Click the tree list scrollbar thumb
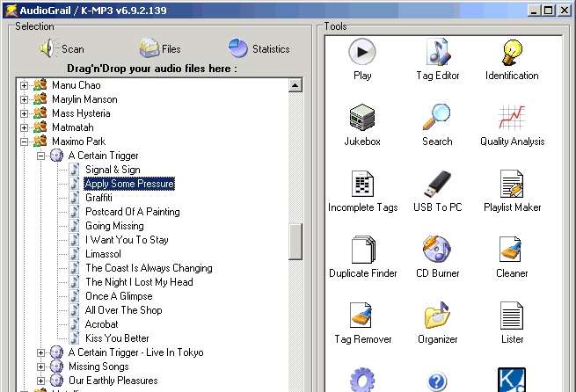The image size is (576, 392). [x=295, y=242]
